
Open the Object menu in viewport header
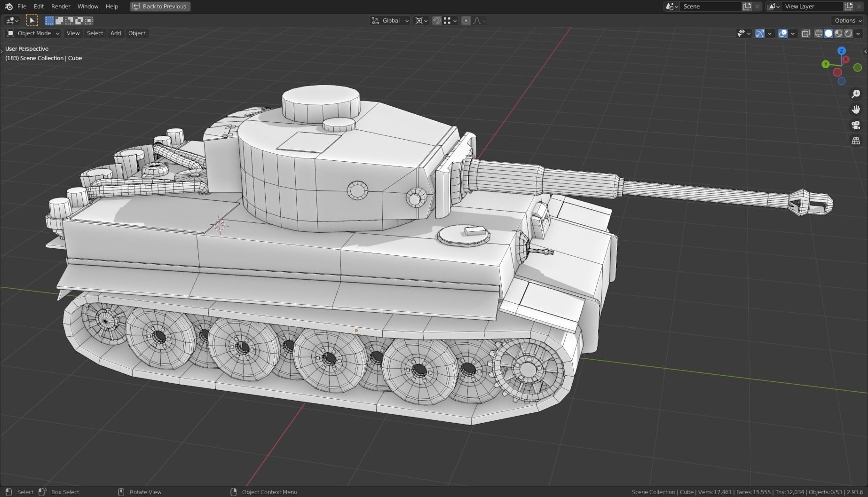coord(137,33)
